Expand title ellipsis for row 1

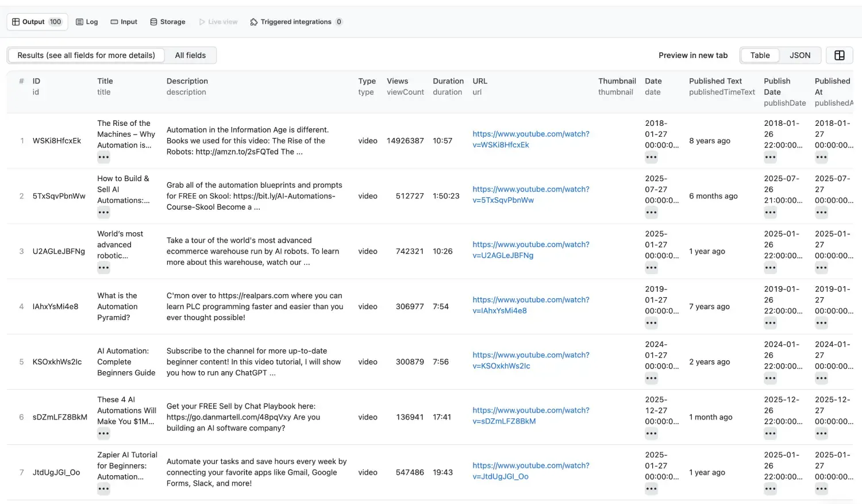[x=103, y=157]
